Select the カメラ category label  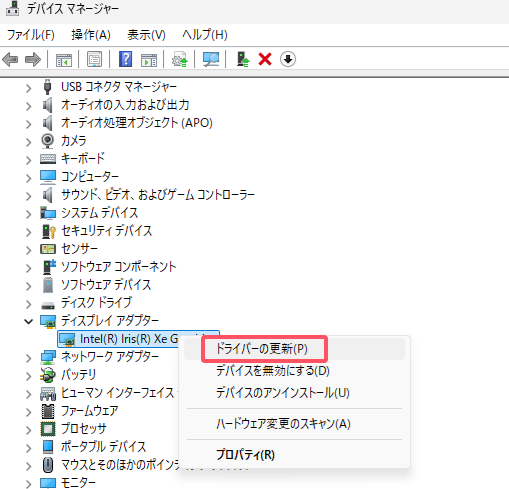(x=74, y=141)
